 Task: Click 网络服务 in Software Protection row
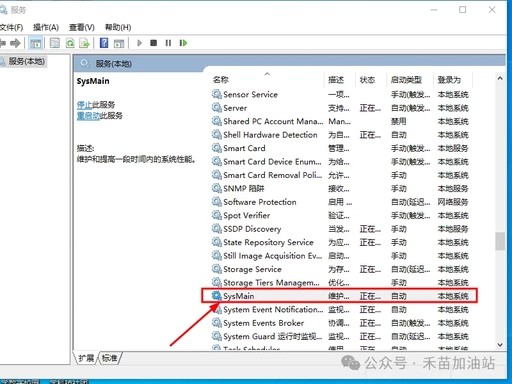pos(453,202)
